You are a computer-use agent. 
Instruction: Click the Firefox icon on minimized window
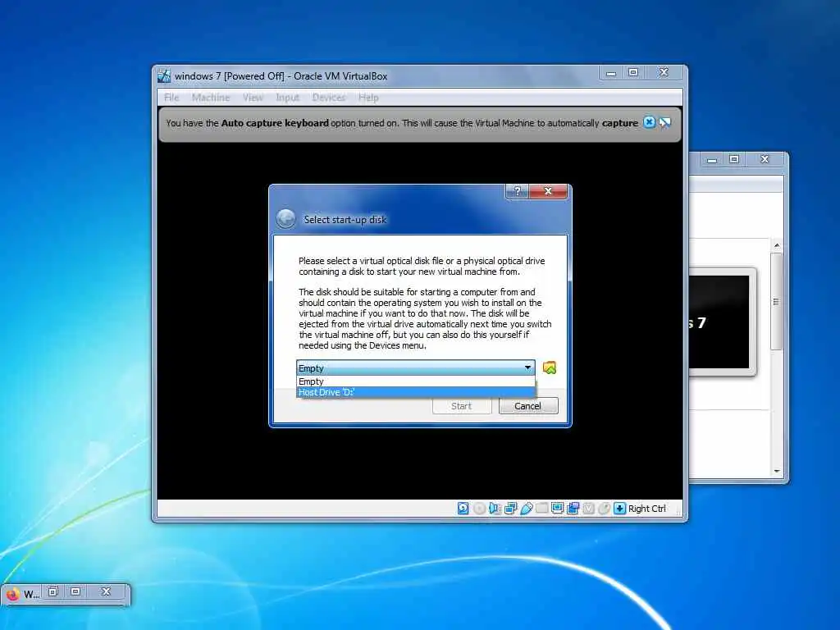12,594
